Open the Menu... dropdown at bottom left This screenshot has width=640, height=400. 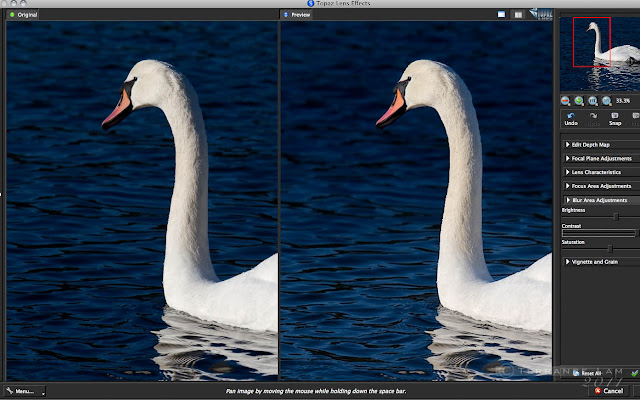24,391
